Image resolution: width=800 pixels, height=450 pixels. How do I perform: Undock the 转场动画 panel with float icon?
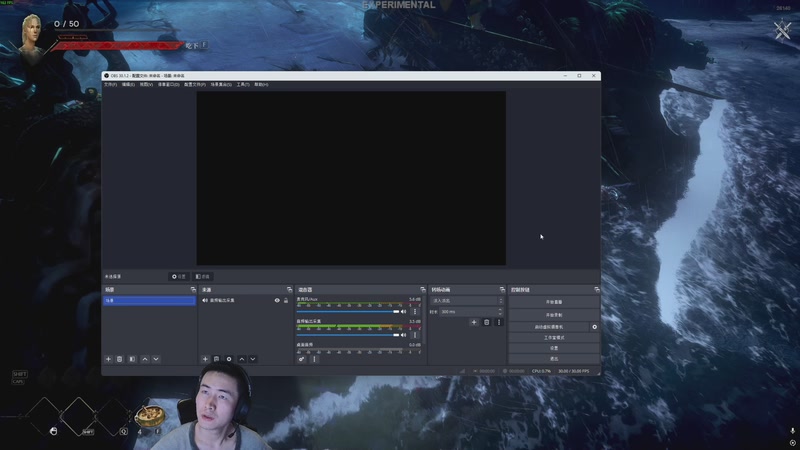click(502, 289)
